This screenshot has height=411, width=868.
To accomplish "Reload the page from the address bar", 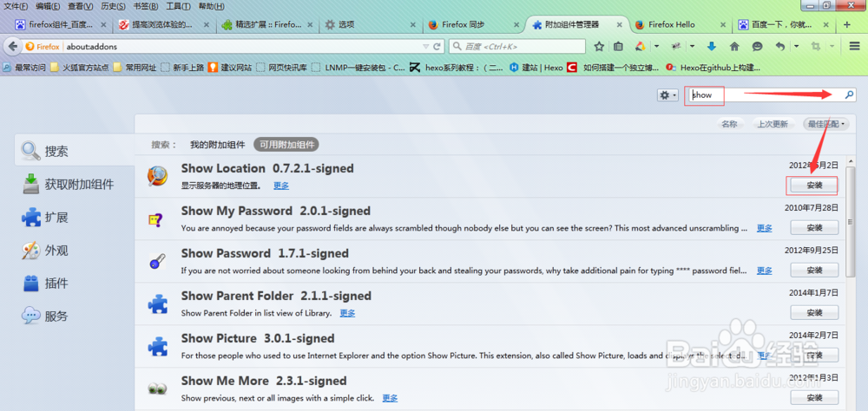I will [437, 47].
